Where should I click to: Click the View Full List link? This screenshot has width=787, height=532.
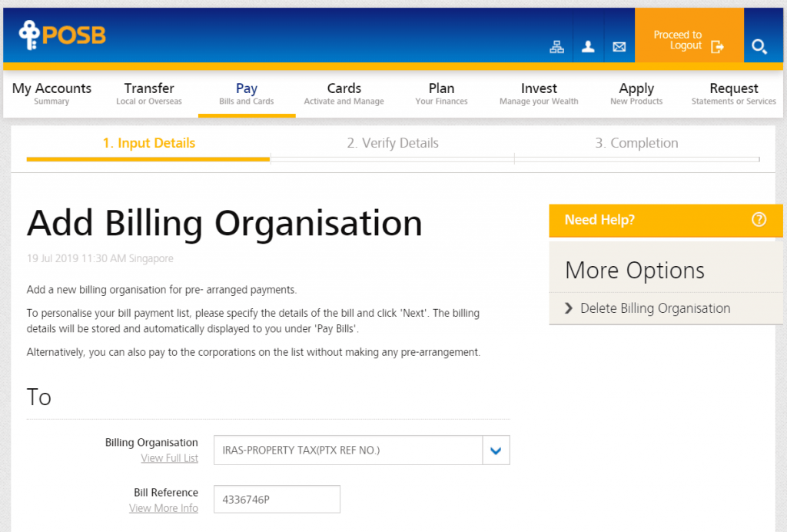click(x=170, y=458)
